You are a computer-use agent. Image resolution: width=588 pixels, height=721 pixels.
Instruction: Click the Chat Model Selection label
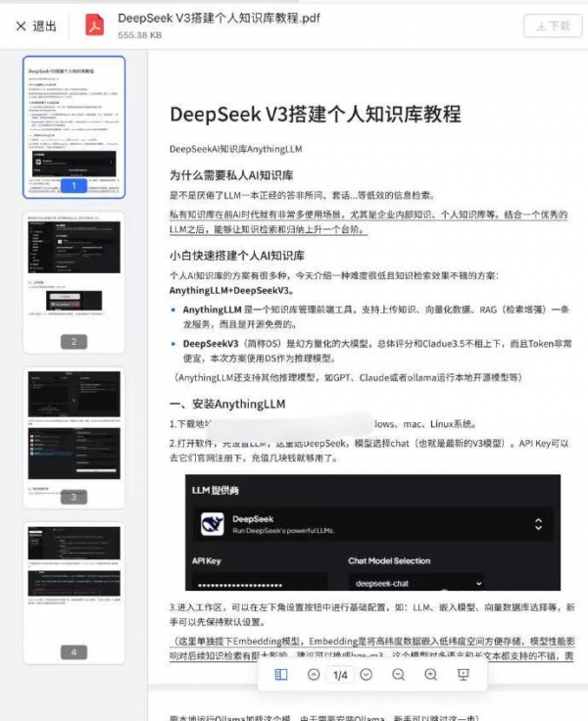(389, 561)
